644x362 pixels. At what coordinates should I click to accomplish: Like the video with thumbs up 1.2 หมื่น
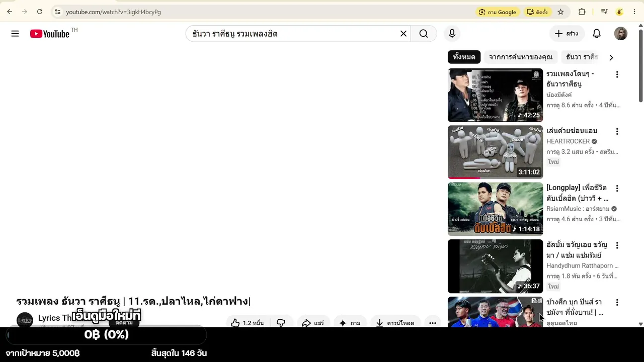coord(247,323)
